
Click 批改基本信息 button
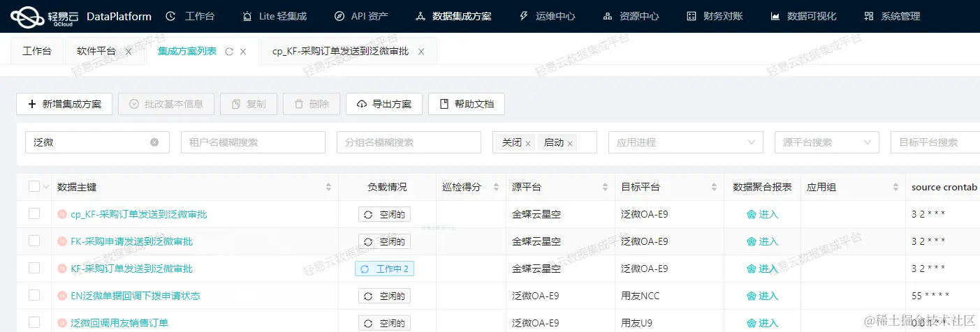tap(166, 104)
